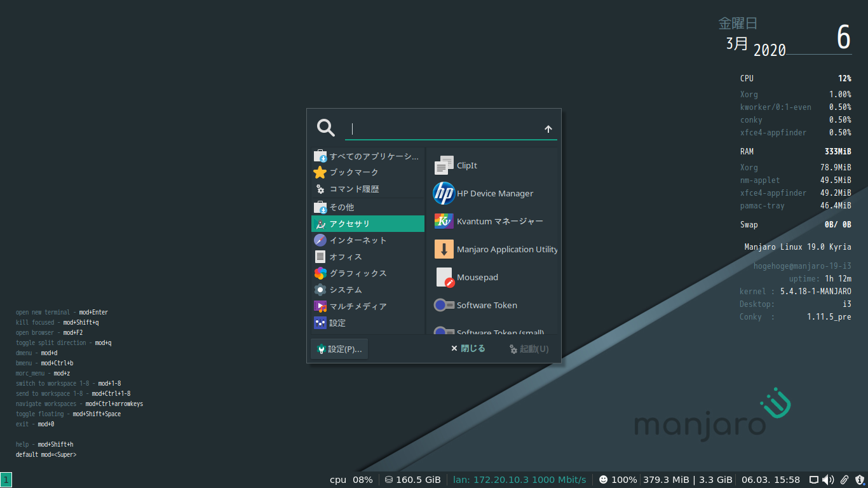
Task: Click the 06.03. 15:58 clock
Action: [x=771, y=480]
